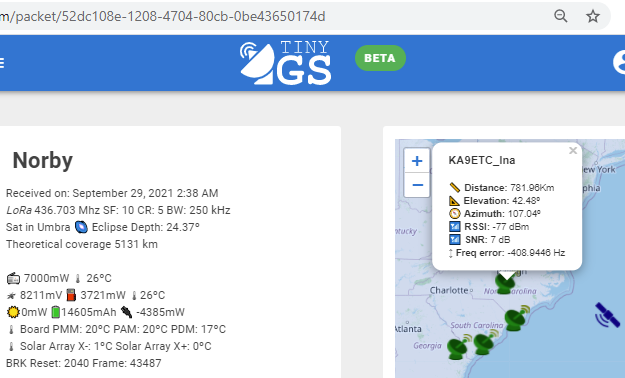Click the plug icon beside -4385mW

(x=126, y=312)
